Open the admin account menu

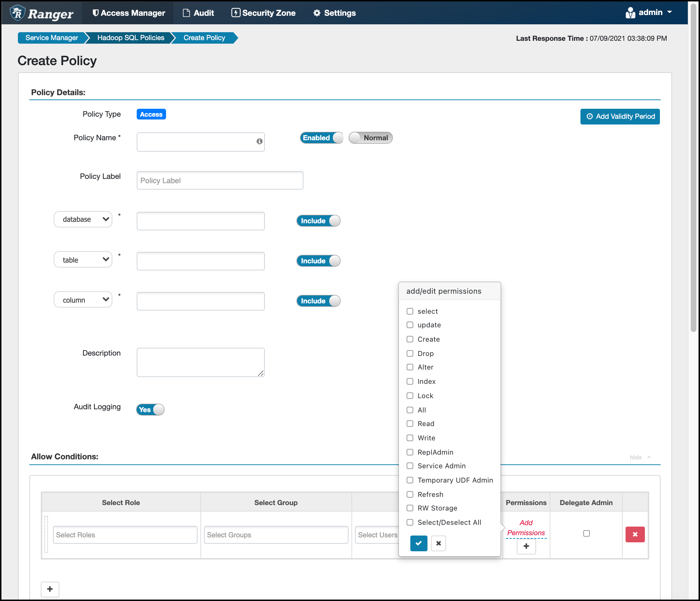[649, 12]
